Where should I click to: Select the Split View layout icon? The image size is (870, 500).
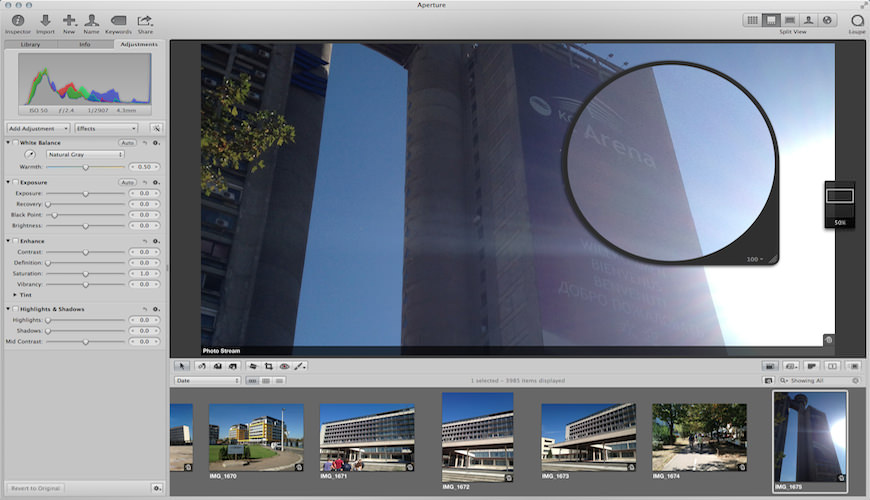click(x=771, y=20)
